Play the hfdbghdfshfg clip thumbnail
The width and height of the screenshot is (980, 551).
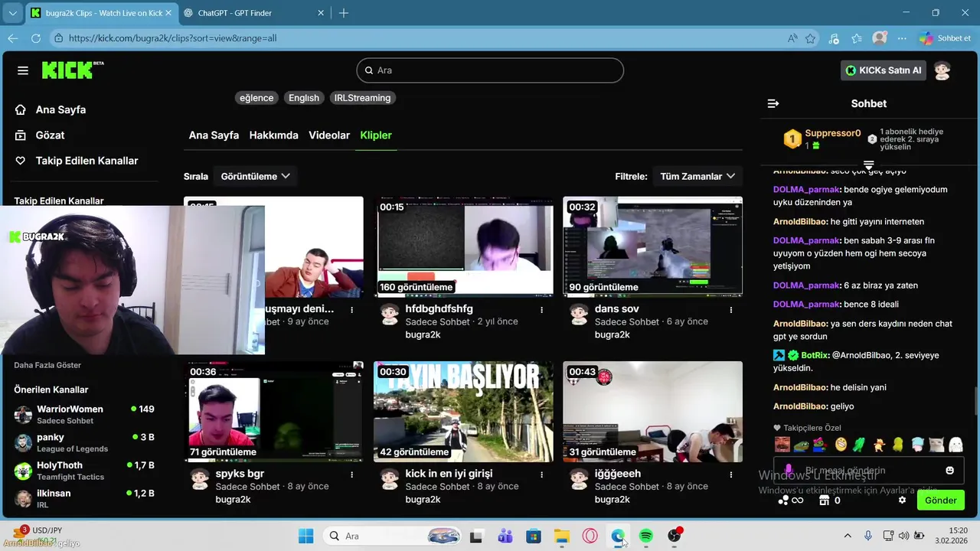(463, 246)
